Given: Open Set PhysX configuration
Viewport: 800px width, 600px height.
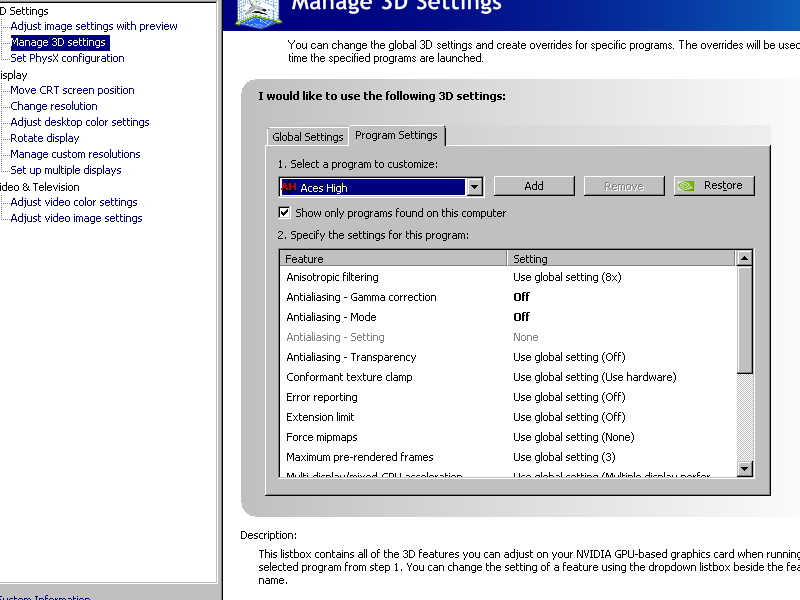Looking at the screenshot, I should click(67, 58).
